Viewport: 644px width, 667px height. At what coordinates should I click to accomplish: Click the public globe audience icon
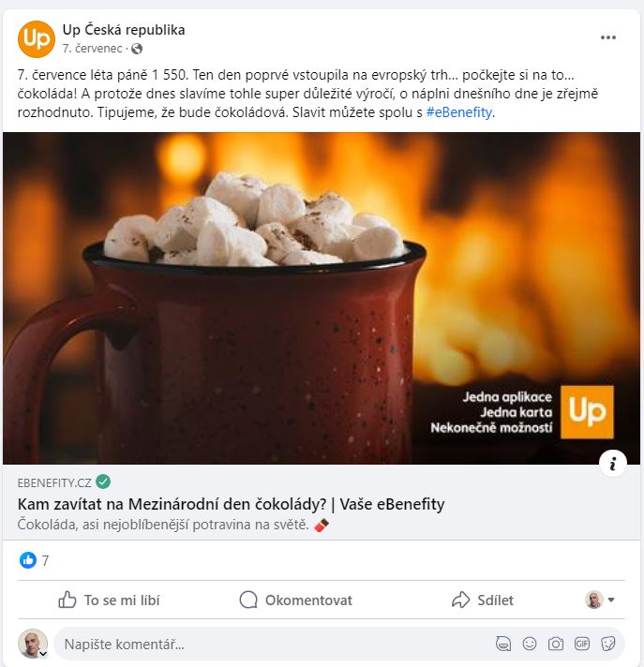(137, 49)
